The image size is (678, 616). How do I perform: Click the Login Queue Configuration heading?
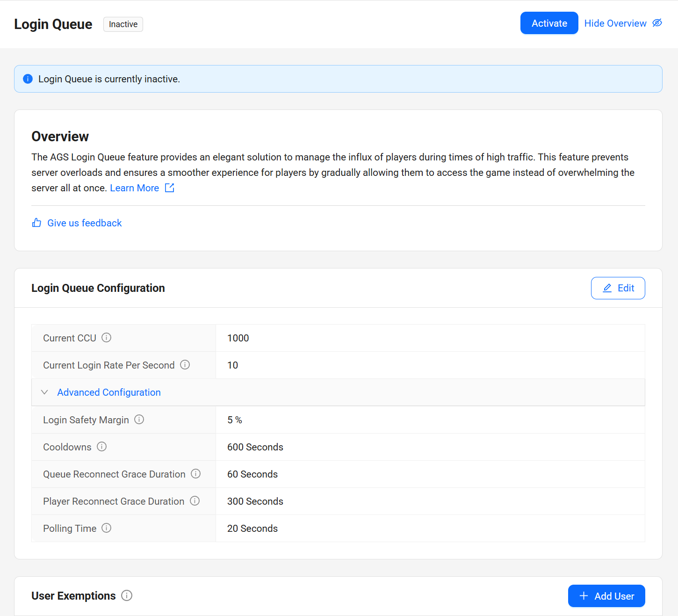coord(98,288)
